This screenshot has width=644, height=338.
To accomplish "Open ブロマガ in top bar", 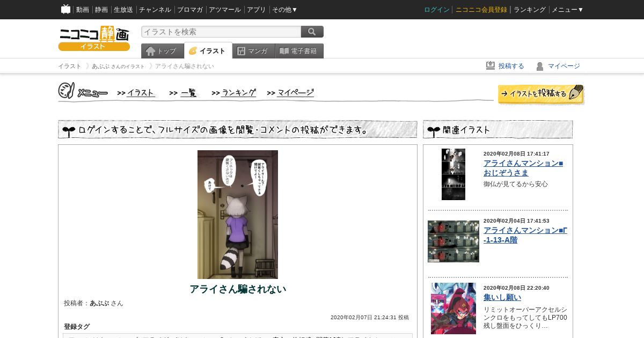I will (190, 10).
